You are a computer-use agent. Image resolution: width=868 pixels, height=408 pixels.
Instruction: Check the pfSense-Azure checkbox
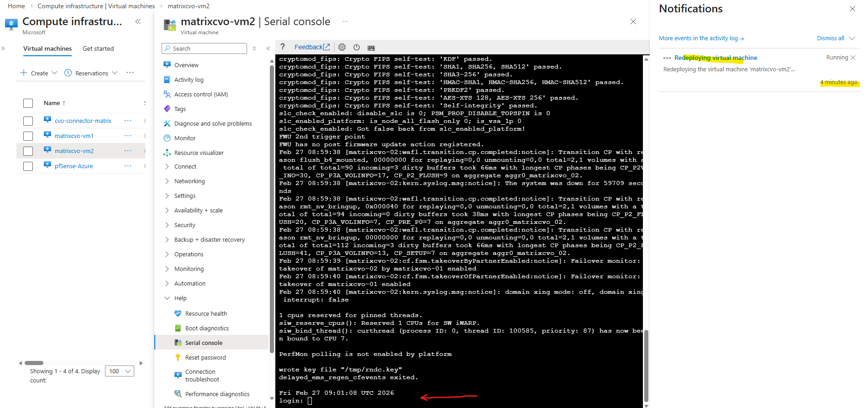pos(28,166)
